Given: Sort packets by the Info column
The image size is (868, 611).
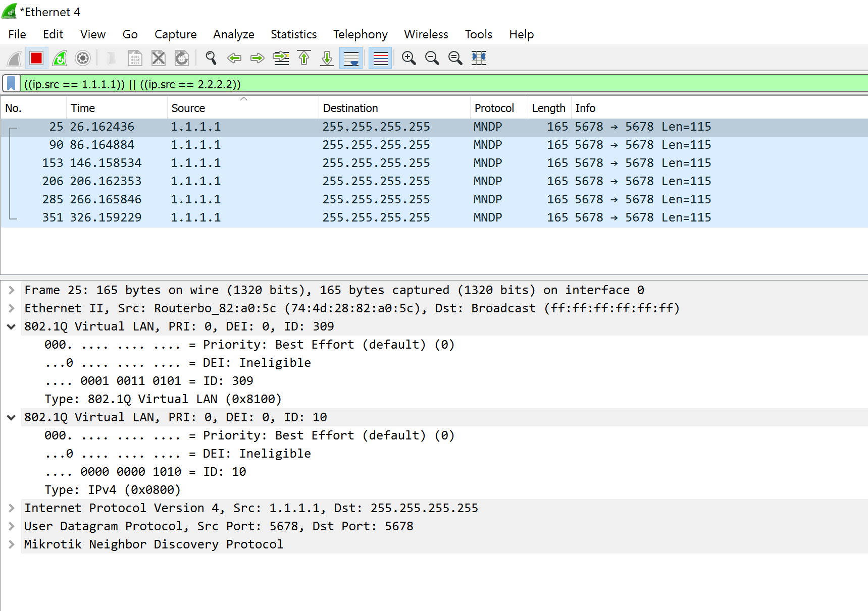Looking at the screenshot, I should 720,108.
